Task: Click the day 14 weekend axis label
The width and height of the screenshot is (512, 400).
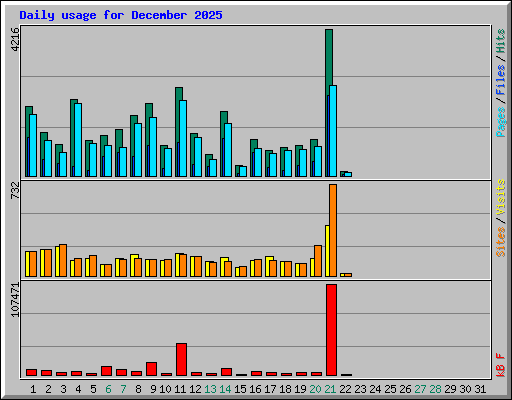Action: [225, 389]
